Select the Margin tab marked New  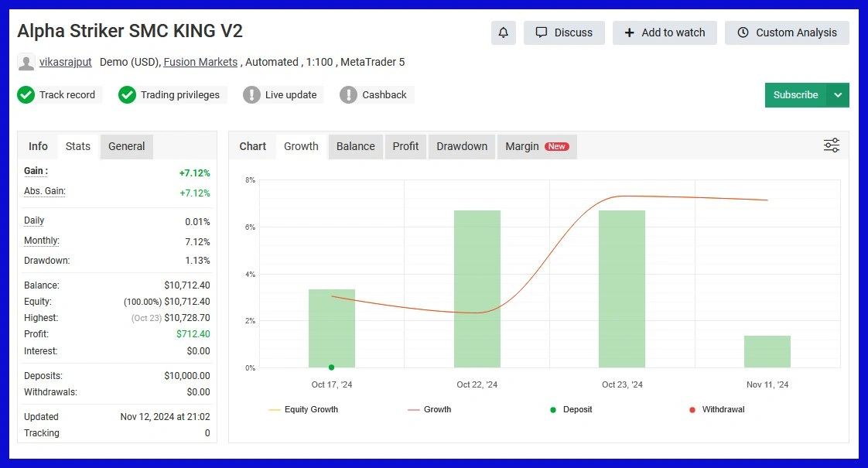coord(536,146)
